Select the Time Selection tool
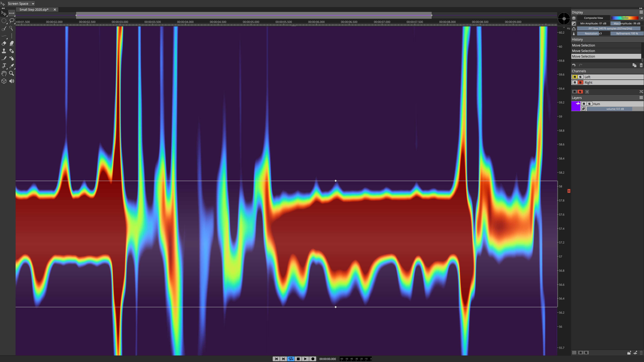Viewport: 644px width, 362px height. 11,13
